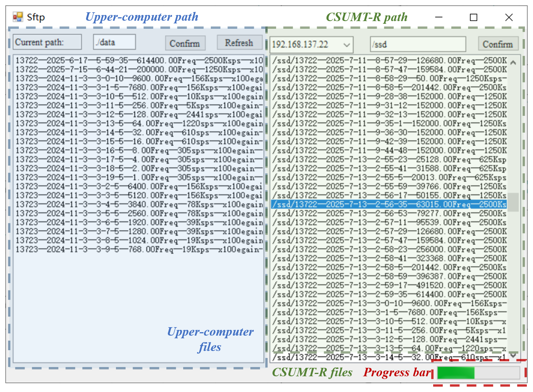Confirm the CSUMT-R /ssd path

[498, 44]
